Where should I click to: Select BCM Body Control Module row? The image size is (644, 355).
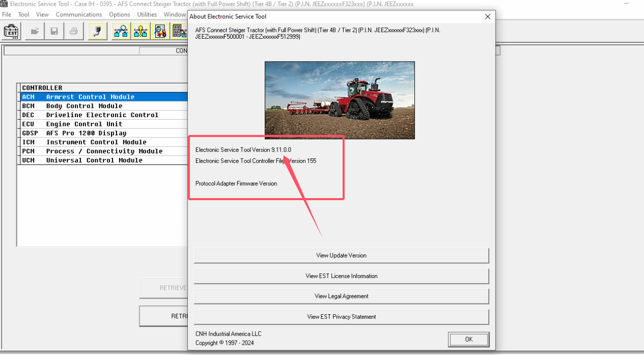click(104, 106)
